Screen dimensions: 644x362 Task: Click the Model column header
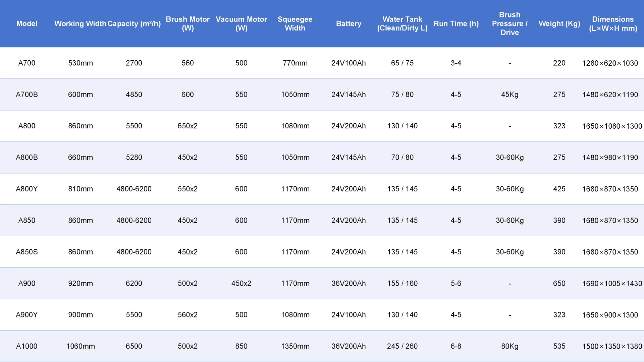coord(27,23)
